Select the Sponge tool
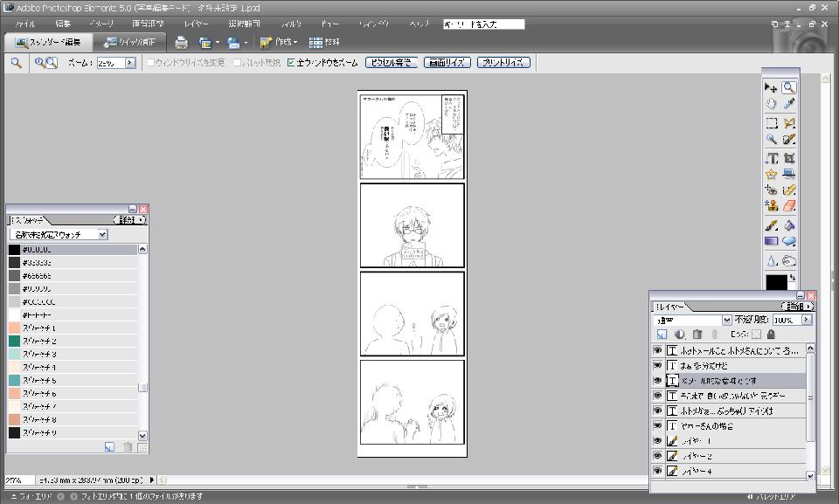Screen dimensions: 839x504 [788, 260]
